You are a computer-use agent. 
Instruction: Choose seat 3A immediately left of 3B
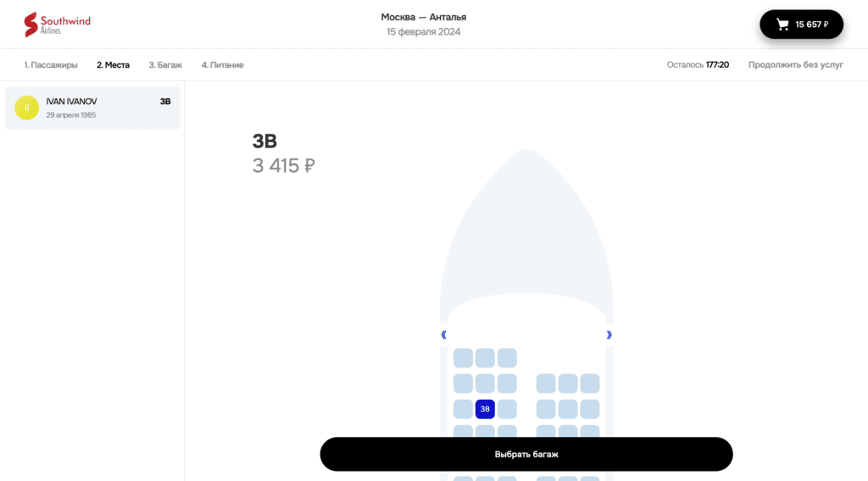(x=463, y=409)
